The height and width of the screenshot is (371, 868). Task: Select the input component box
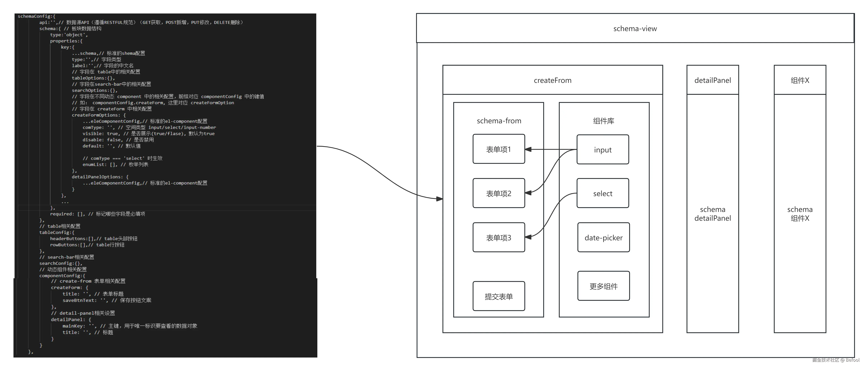coord(603,150)
